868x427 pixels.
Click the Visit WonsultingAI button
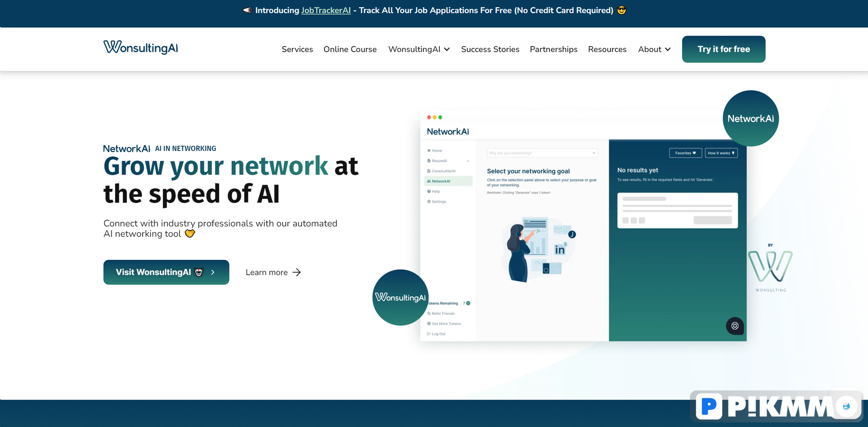tap(166, 272)
